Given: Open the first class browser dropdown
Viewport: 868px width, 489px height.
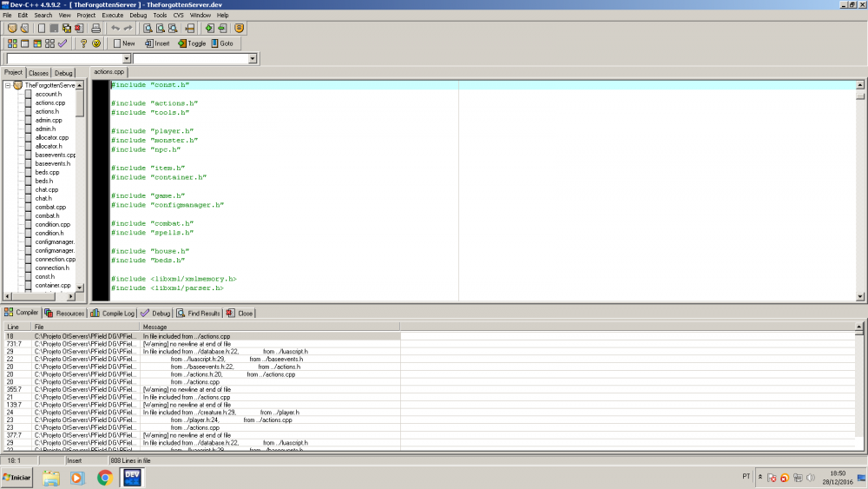Looking at the screenshot, I should click(x=126, y=59).
